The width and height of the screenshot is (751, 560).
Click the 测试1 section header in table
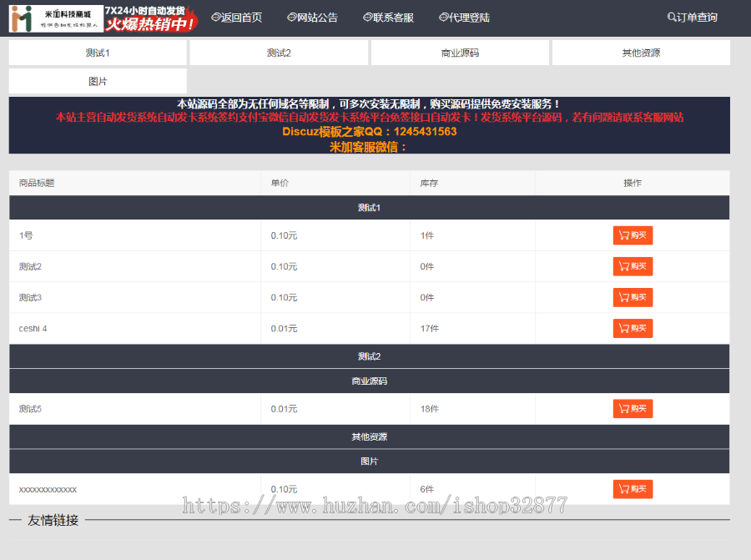(x=370, y=208)
